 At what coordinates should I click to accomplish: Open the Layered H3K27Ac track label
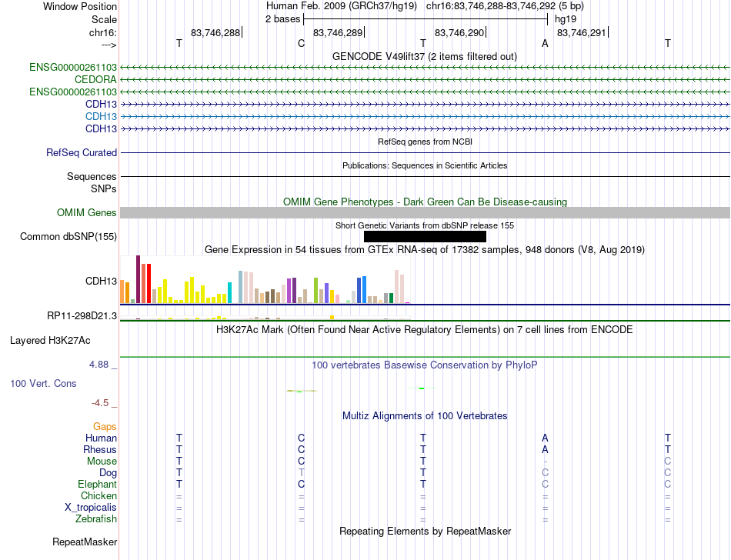click(50, 341)
